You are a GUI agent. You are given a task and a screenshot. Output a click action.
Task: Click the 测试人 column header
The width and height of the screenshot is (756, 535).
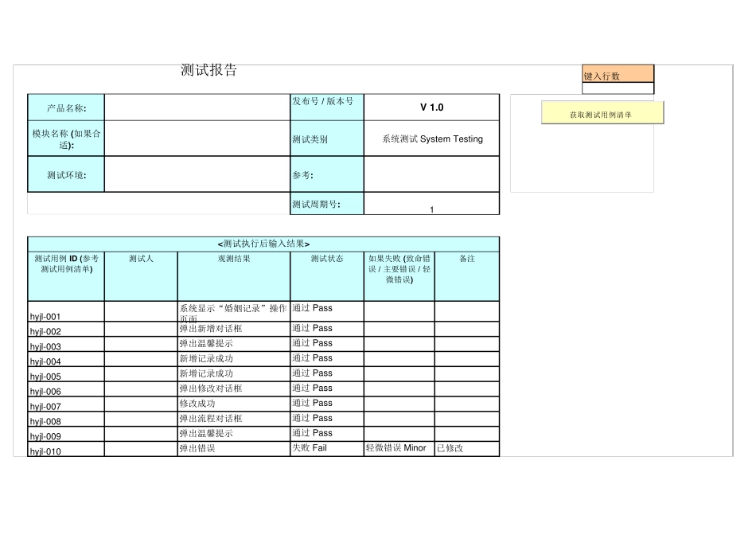pyautogui.click(x=141, y=276)
